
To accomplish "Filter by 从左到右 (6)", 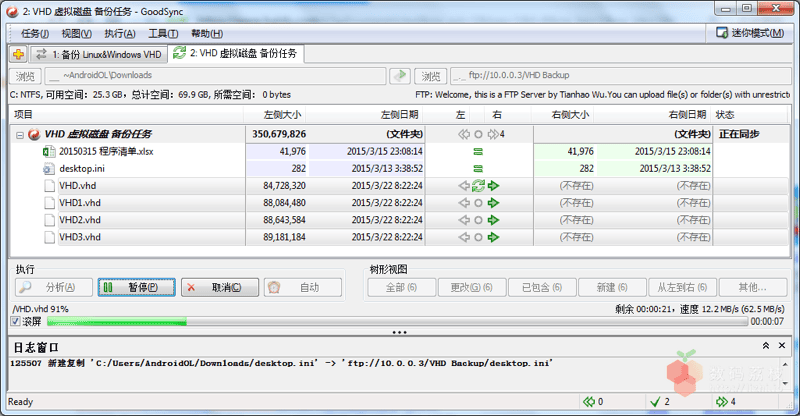I will pos(682,287).
